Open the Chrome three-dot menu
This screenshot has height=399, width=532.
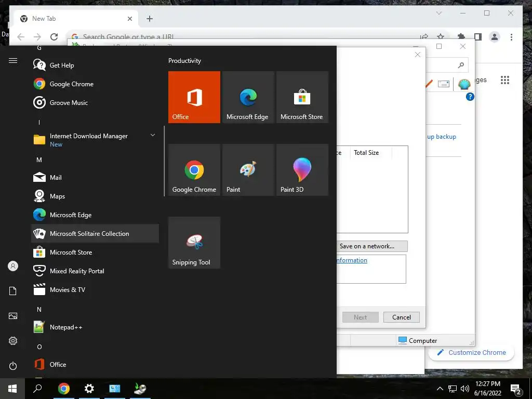click(511, 37)
